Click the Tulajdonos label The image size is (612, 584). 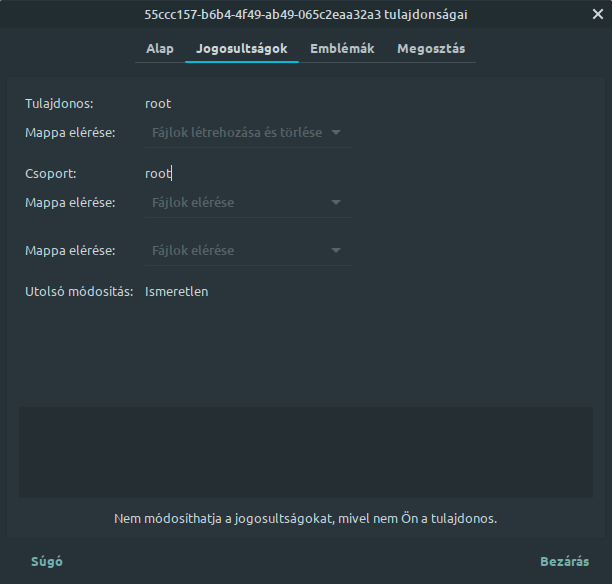click(x=59, y=104)
